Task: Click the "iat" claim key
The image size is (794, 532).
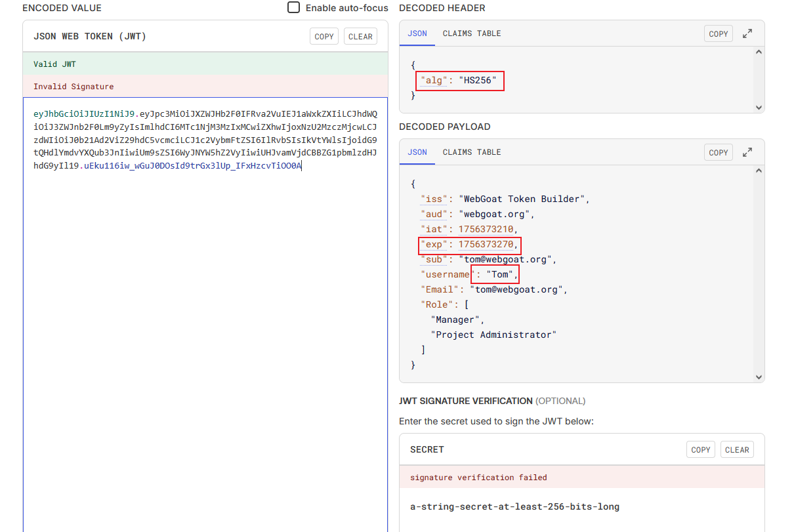Action: click(x=434, y=229)
